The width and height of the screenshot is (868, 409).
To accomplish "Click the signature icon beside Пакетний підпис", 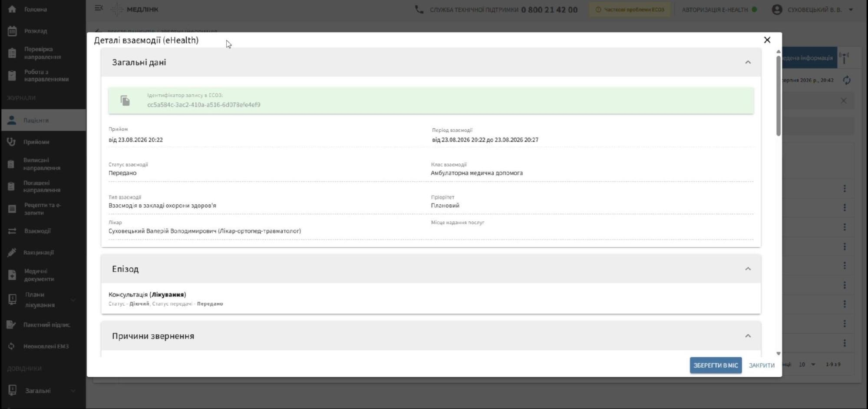I will click(x=11, y=325).
